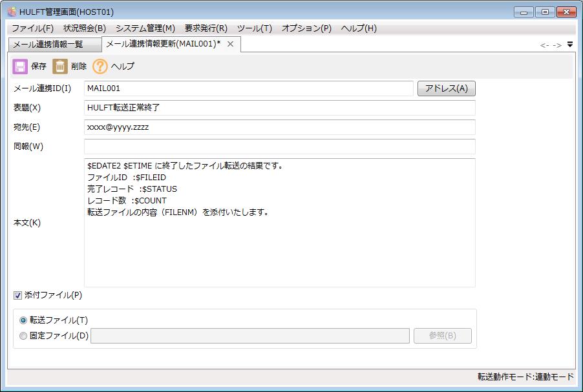Click the line starting with $EDATE2 $ETIME
The height and width of the screenshot is (392, 583).
185,166
